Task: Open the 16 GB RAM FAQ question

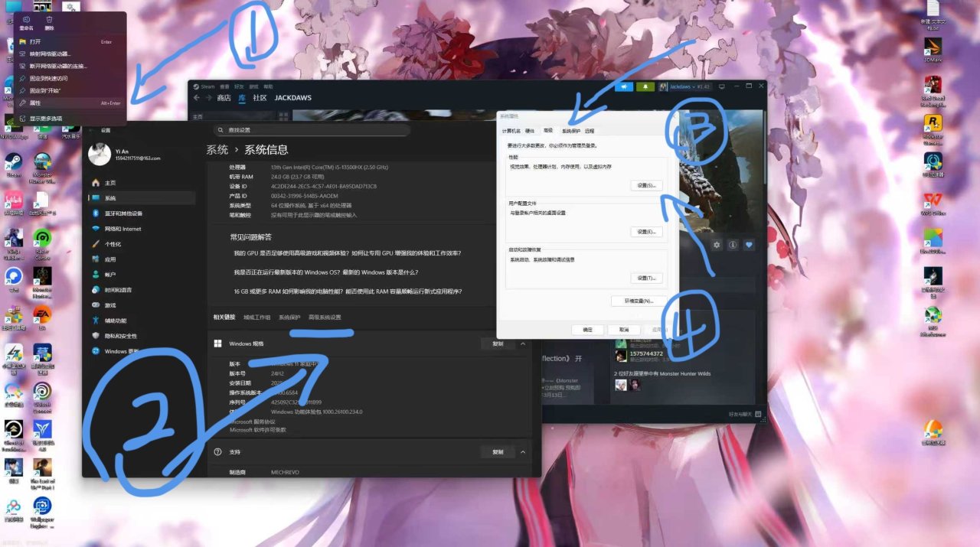Action: [348, 291]
